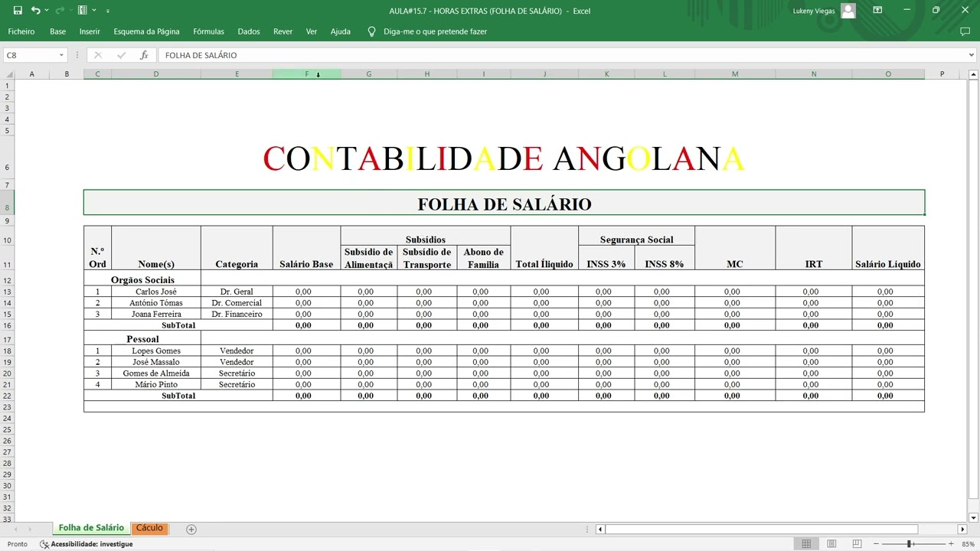This screenshot has width=980, height=551.
Task: Open the Ficheiro menu
Action: 21,31
